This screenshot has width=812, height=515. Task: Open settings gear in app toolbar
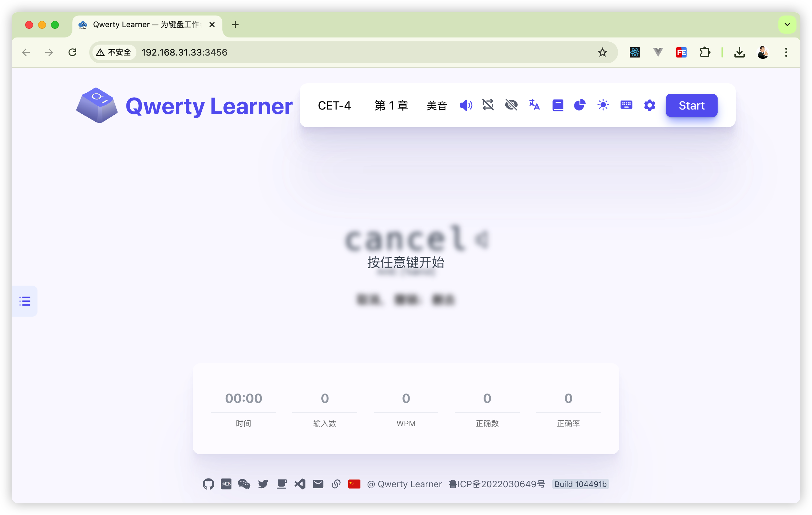tap(649, 106)
